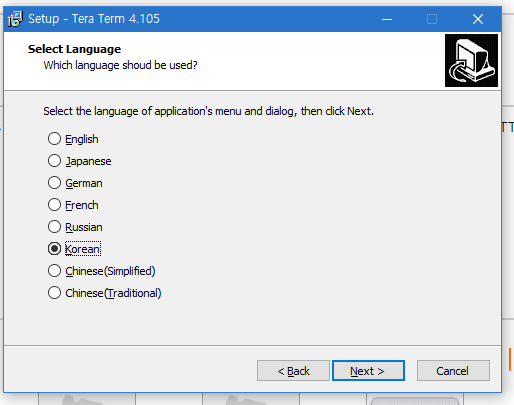Minimize the Setup window
Image resolution: width=514 pixels, height=405 pixels.
tap(387, 19)
